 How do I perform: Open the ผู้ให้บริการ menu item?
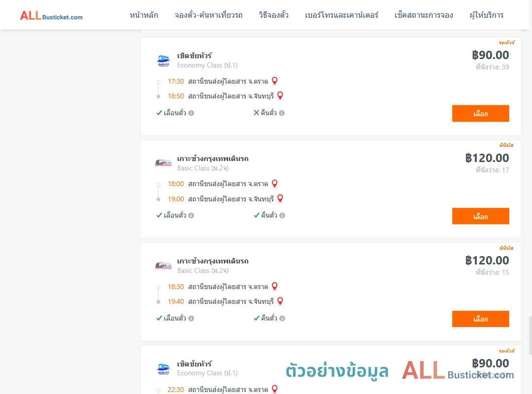pyautogui.click(x=487, y=15)
